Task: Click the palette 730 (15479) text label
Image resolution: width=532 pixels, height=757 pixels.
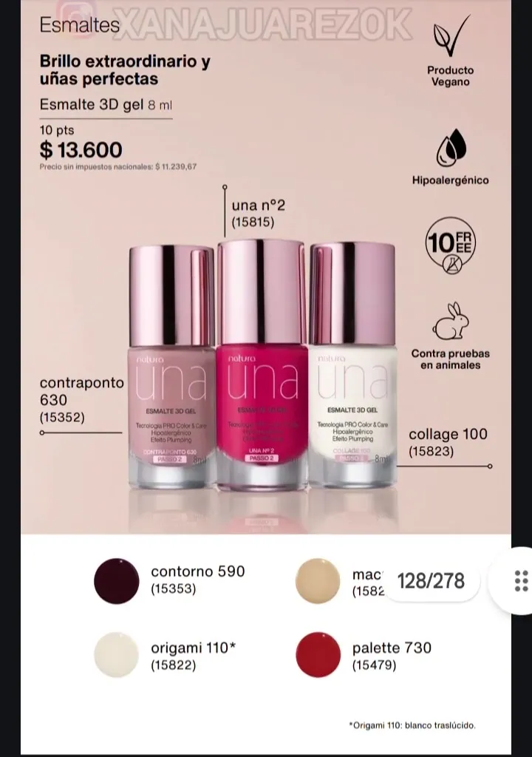Action: [392, 656]
